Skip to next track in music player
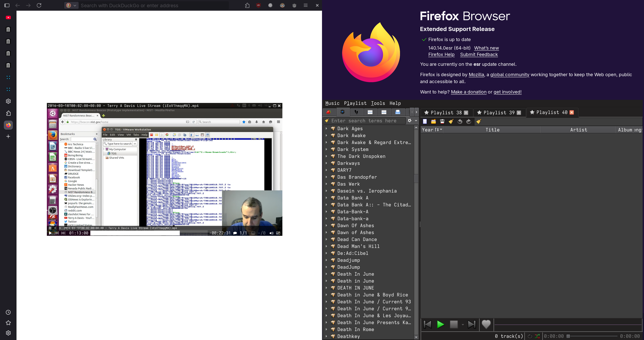The width and height of the screenshot is (644, 340). 472,324
